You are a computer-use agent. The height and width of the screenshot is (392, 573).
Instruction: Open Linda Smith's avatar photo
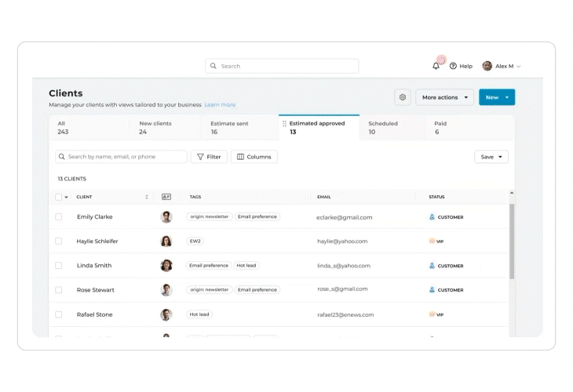point(166,265)
